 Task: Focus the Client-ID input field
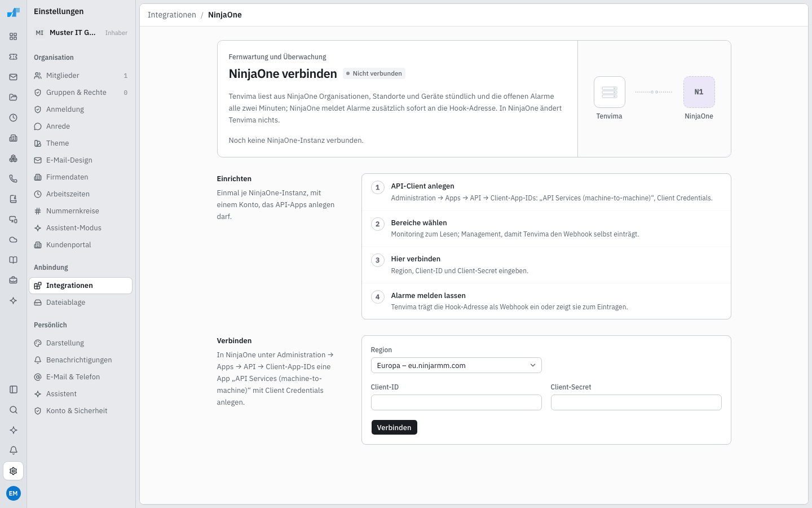click(x=456, y=402)
